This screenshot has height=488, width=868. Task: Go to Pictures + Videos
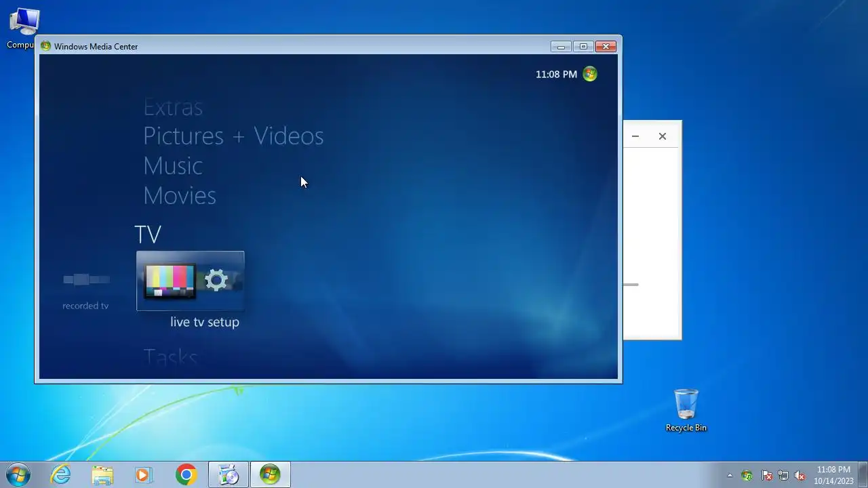click(x=233, y=136)
